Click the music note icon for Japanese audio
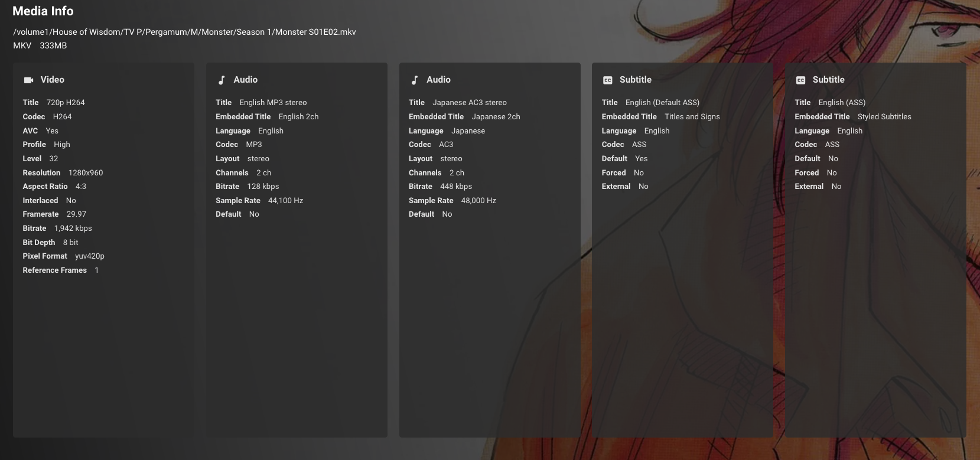 pos(415,80)
